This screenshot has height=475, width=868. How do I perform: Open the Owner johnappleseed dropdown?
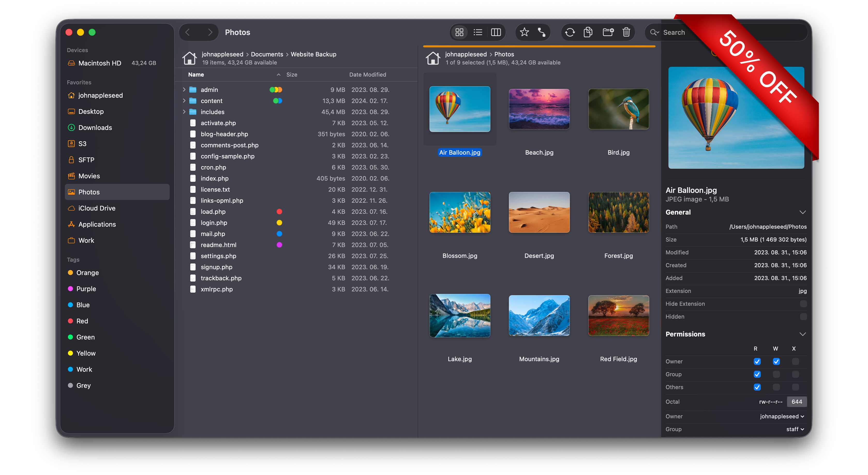(x=782, y=416)
